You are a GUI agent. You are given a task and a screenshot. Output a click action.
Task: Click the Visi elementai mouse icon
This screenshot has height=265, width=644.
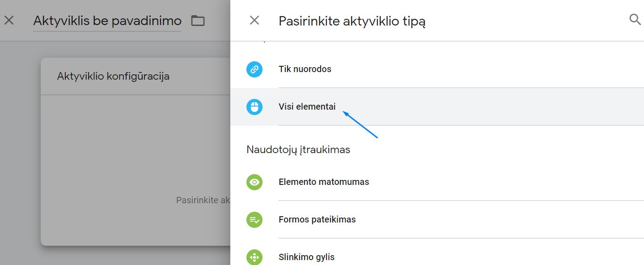(254, 107)
